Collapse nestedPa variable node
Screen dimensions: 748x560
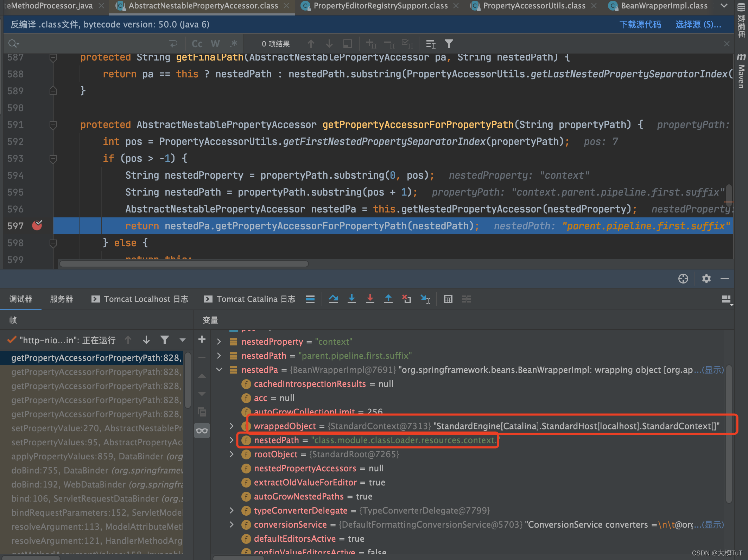219,370
